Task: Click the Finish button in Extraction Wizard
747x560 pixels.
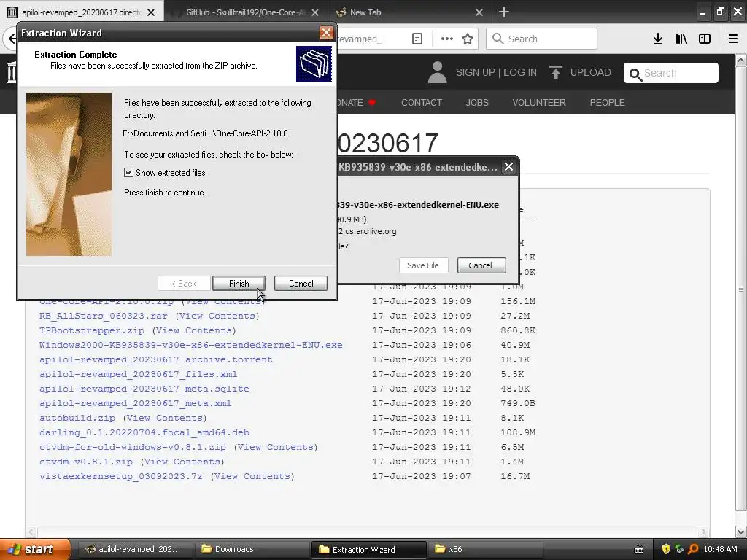Action: click(x=239, y=284)
